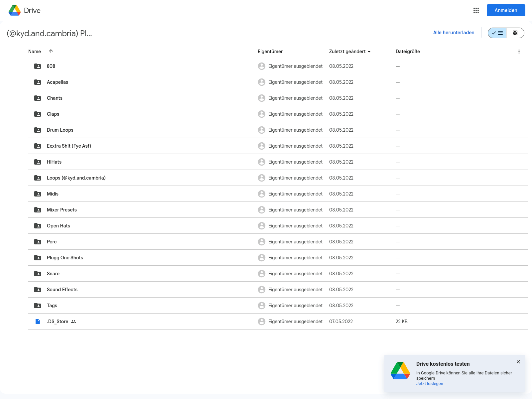This screenshot has height=399, width=532.
Task: Click the Perc folder icon
Action: [38, 242]
